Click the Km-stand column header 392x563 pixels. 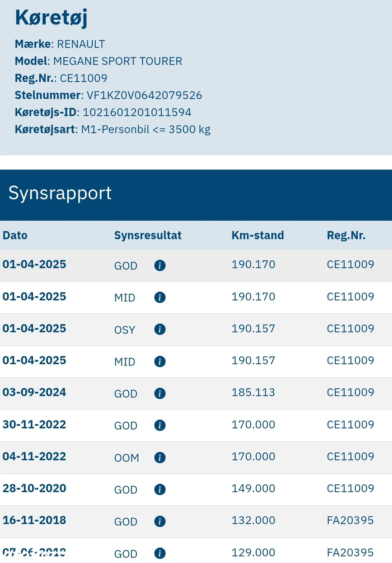click(x=258, y=235)
